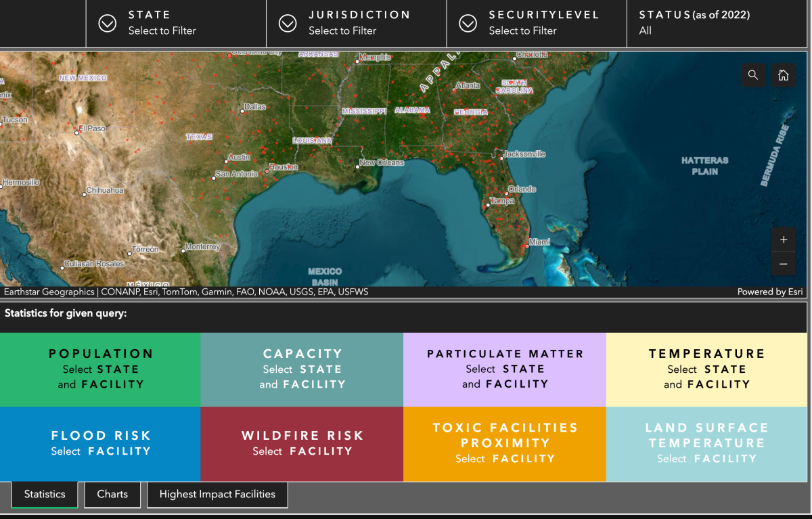This screenshot has width=812, height=519.
Task: Click the home icon to reset map view
Action: (x=783, y=75)
